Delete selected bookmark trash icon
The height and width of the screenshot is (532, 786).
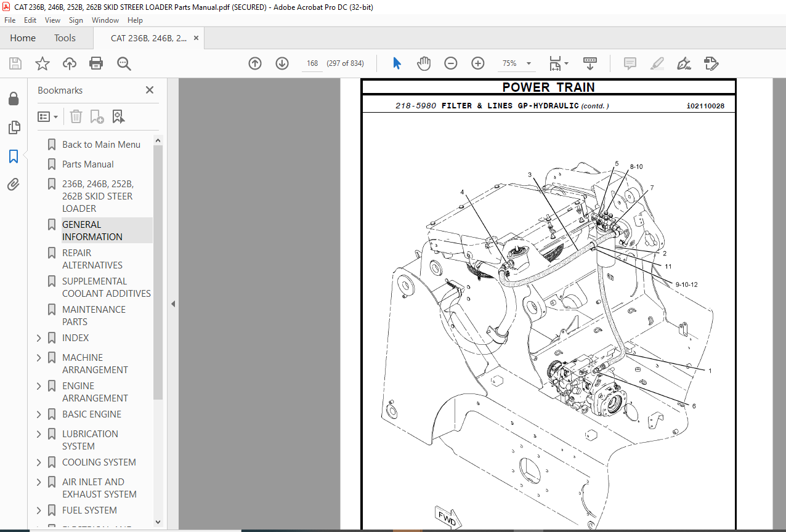point(76,116)
